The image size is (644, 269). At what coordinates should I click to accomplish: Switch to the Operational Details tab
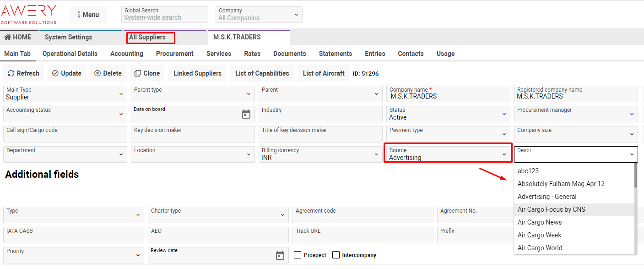point(70,54)
